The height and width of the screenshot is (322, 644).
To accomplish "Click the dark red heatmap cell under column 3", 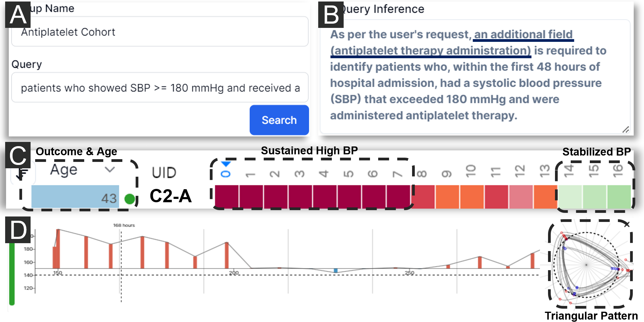I will (300, 196).
